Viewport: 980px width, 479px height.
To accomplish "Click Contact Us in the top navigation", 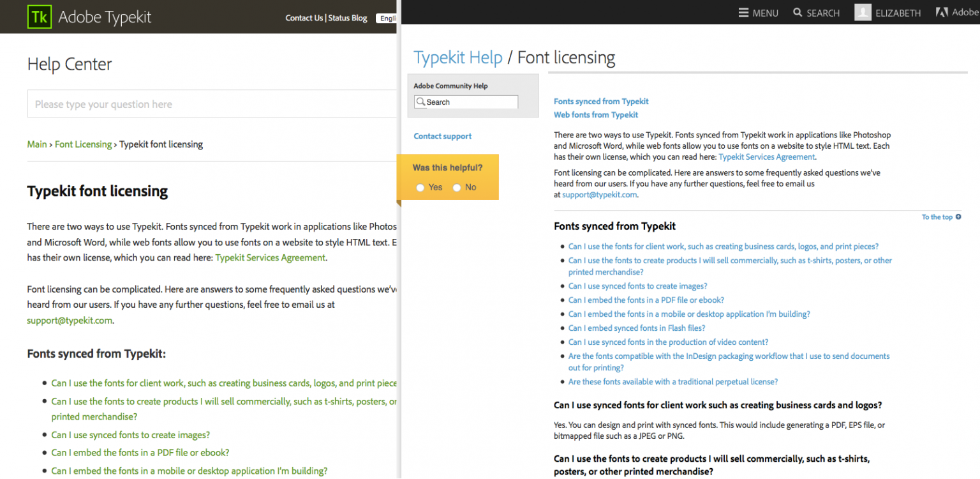I will pyautogui.click(x=304, y=17).
